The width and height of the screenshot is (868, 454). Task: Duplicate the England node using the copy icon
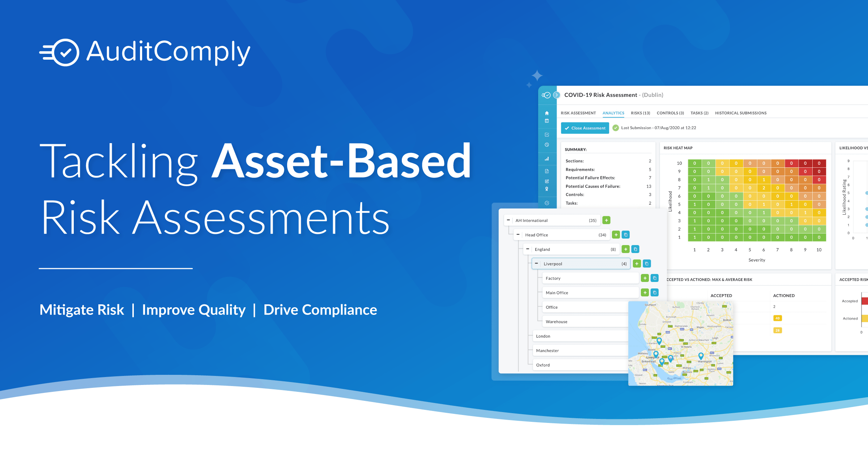tap(635, 249)
